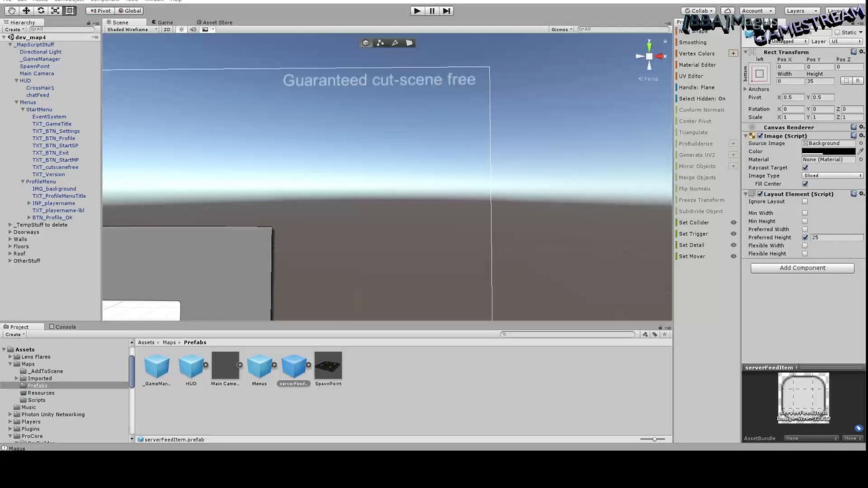This screenshot has height=488, width=868.
Task: Uncheck the Preferred Height checkbox
Action: click(x=805, y=237)
